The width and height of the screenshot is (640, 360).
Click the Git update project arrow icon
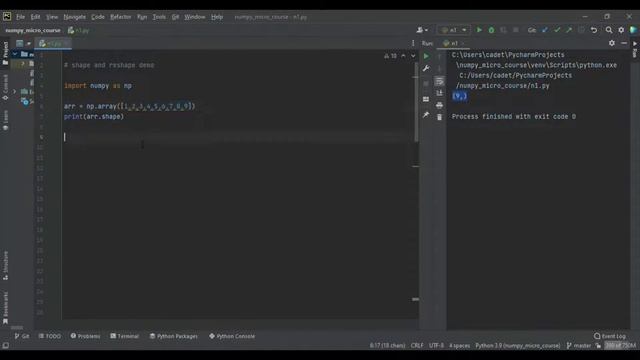coord(544,30)
